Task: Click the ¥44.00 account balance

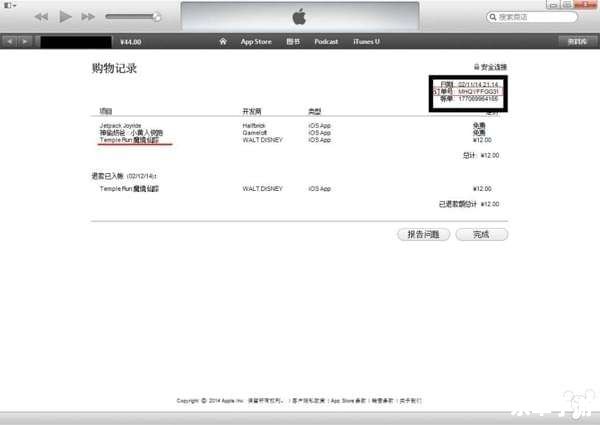Action: coord(130,42)
